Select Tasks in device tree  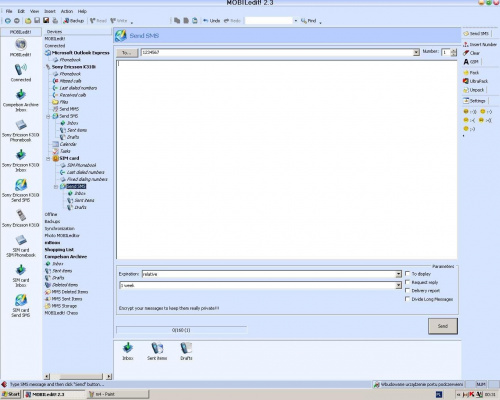click(65, 151)
